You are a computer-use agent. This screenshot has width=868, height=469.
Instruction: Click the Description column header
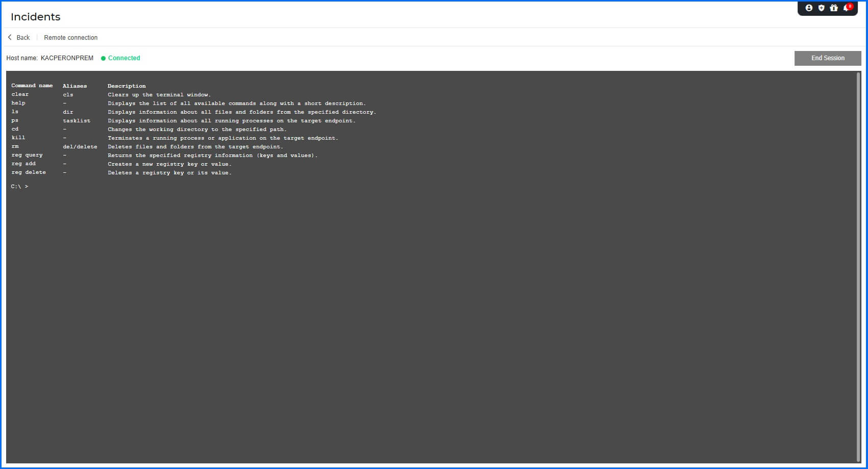point(127,86)
